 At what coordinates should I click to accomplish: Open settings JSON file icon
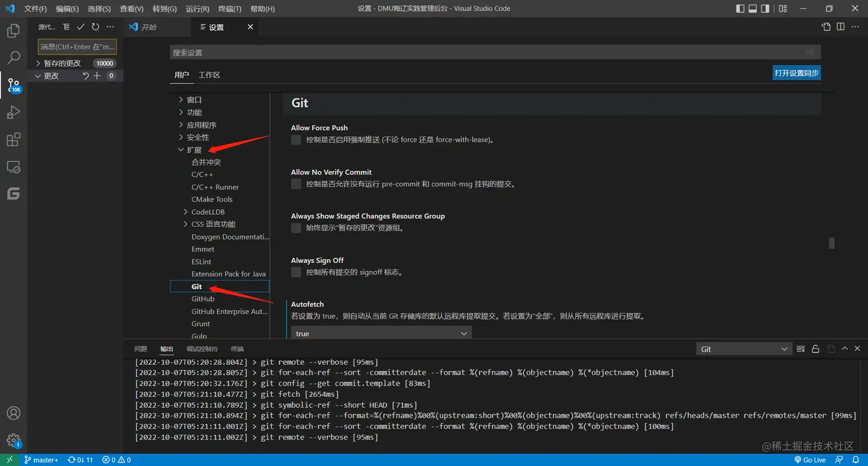826,27
